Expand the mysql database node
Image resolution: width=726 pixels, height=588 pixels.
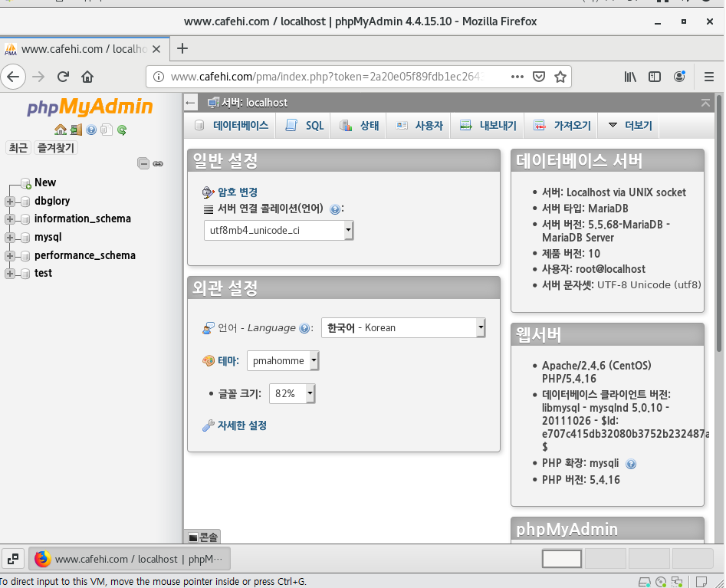click(x=10, y=237)
